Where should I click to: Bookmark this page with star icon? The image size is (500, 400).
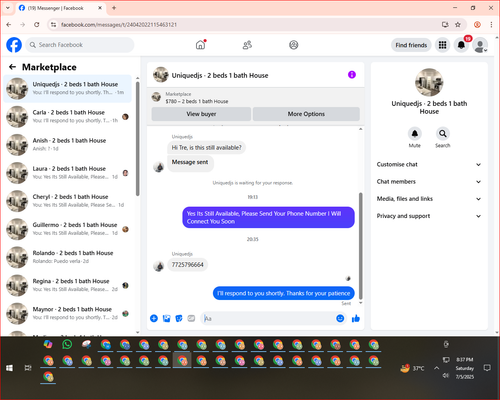pyautogui.click(x=458, y=24)
